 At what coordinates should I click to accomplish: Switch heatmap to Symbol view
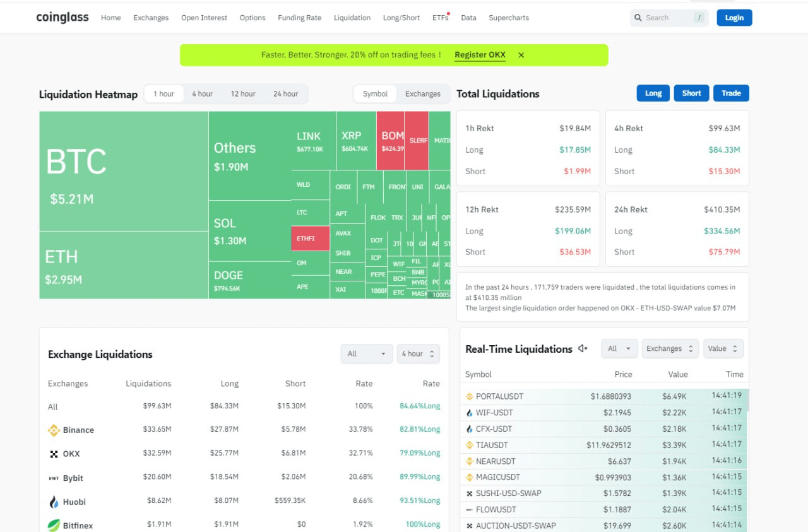375,93
